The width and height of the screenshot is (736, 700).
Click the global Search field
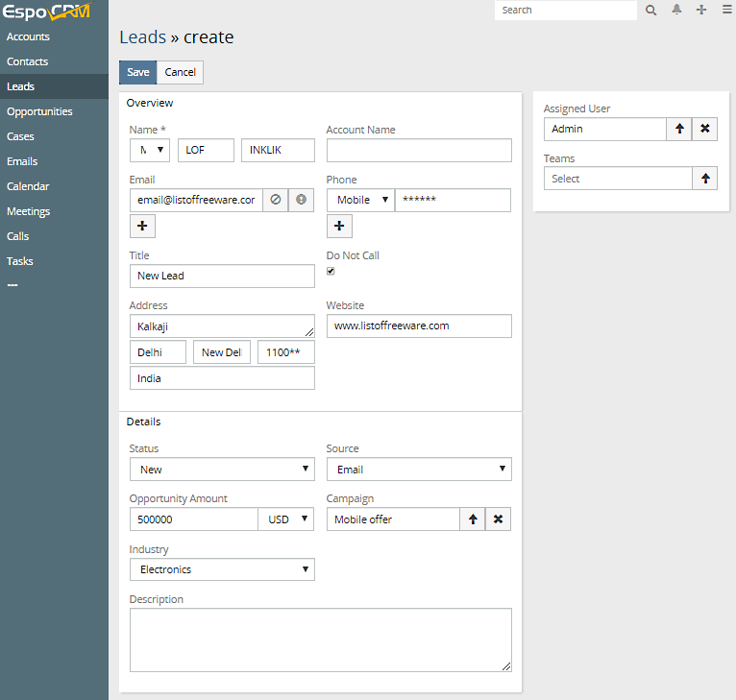566,10
